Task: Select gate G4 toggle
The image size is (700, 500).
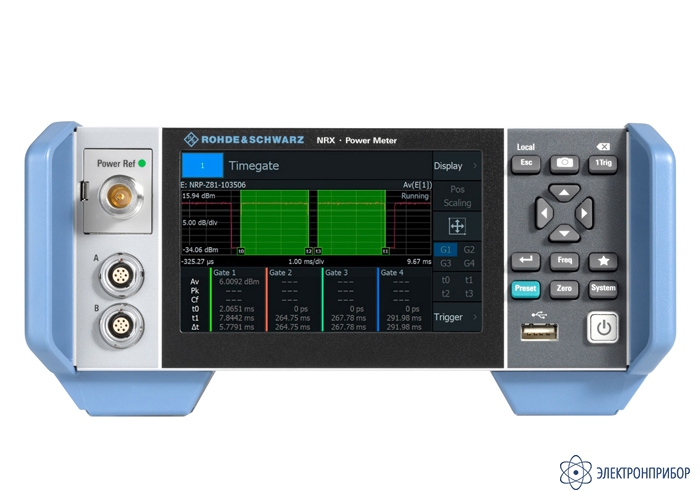Action: click(469, 263)
